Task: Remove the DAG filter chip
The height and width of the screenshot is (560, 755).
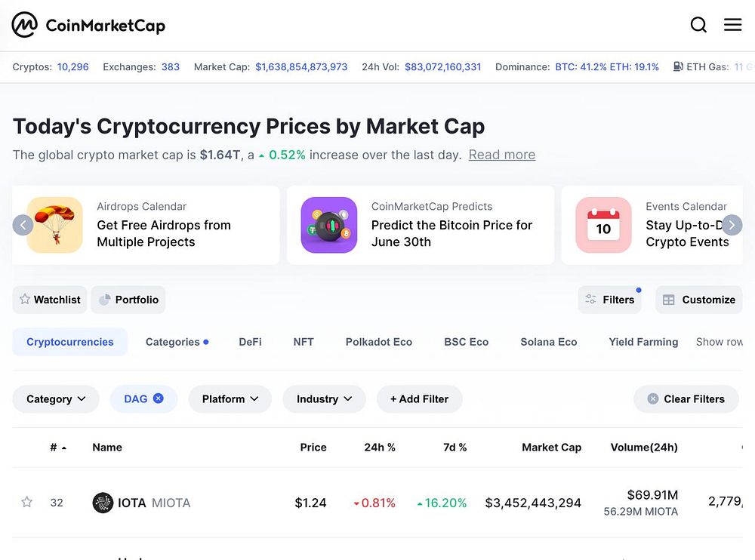Action: (159, 398)
